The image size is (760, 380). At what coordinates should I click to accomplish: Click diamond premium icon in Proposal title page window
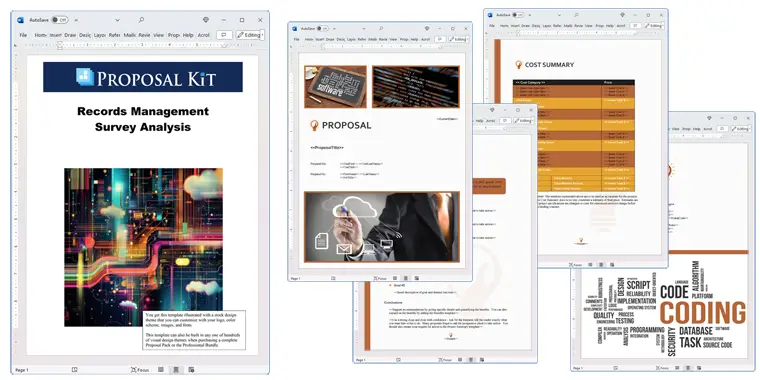coord(427,29)
